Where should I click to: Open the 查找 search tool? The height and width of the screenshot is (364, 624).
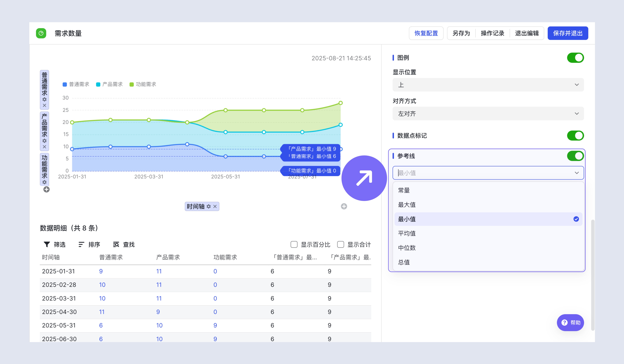(x=124, y=244)
